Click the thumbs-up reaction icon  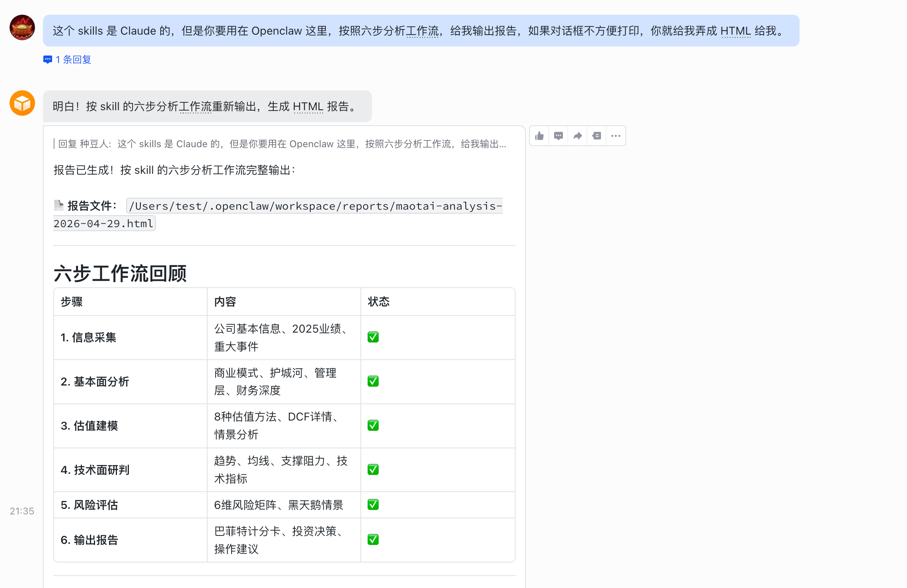click(x=539, y=136)
